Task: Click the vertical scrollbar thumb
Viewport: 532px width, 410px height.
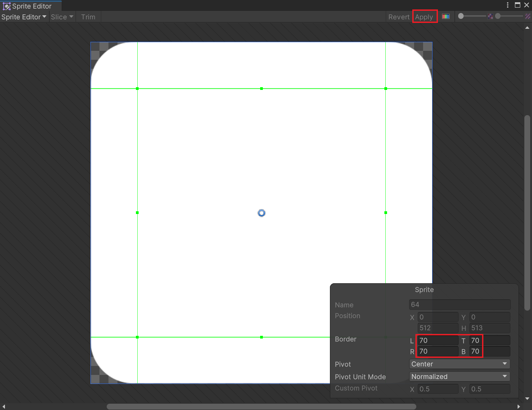Action: click(527, 213)
